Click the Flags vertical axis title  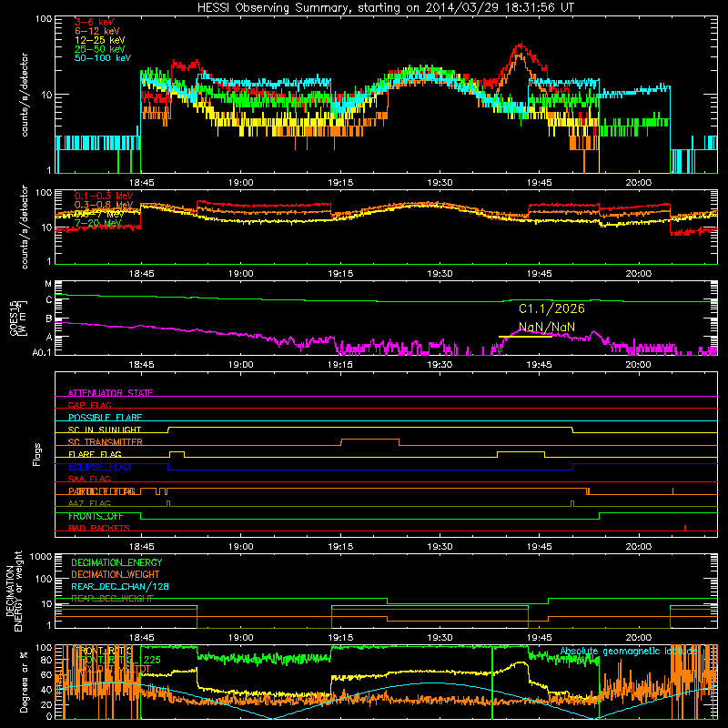coord(37,454)
